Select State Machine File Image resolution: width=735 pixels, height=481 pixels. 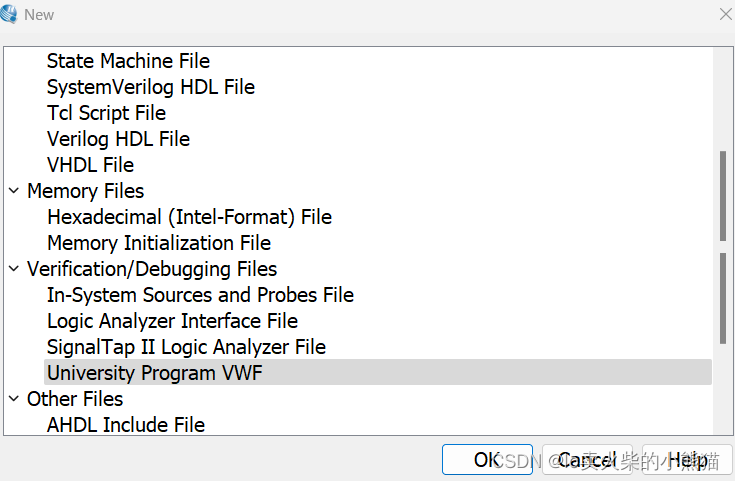pos(128,61)
